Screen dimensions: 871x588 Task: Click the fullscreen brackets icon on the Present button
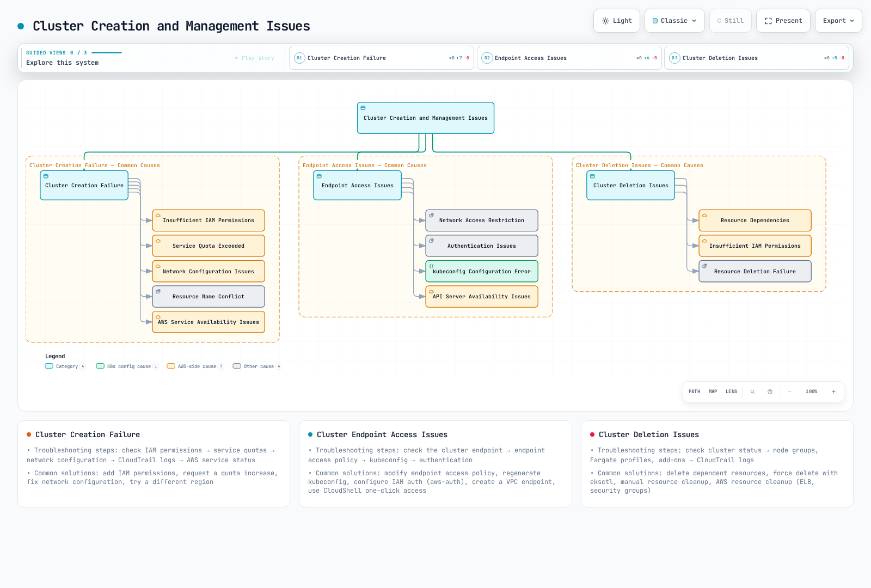(x=768, y=21)
